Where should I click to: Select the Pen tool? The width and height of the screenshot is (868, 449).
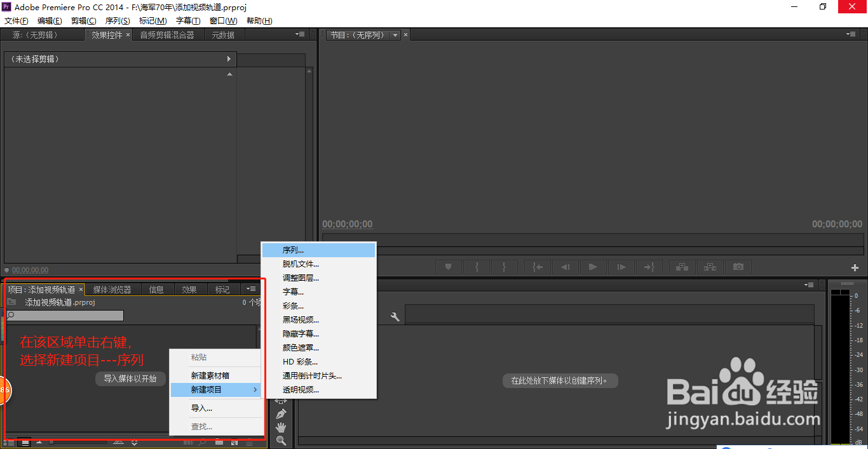(281, 414)
